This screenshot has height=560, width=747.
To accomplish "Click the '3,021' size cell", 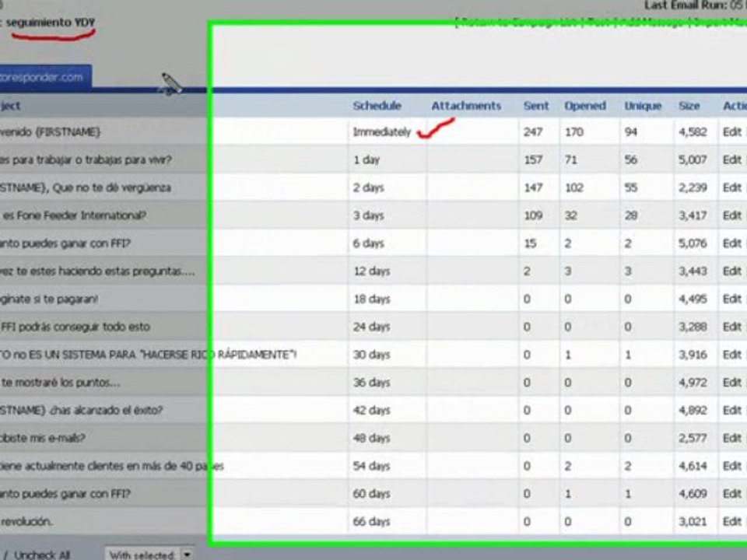I will click(x=693, y=521).
